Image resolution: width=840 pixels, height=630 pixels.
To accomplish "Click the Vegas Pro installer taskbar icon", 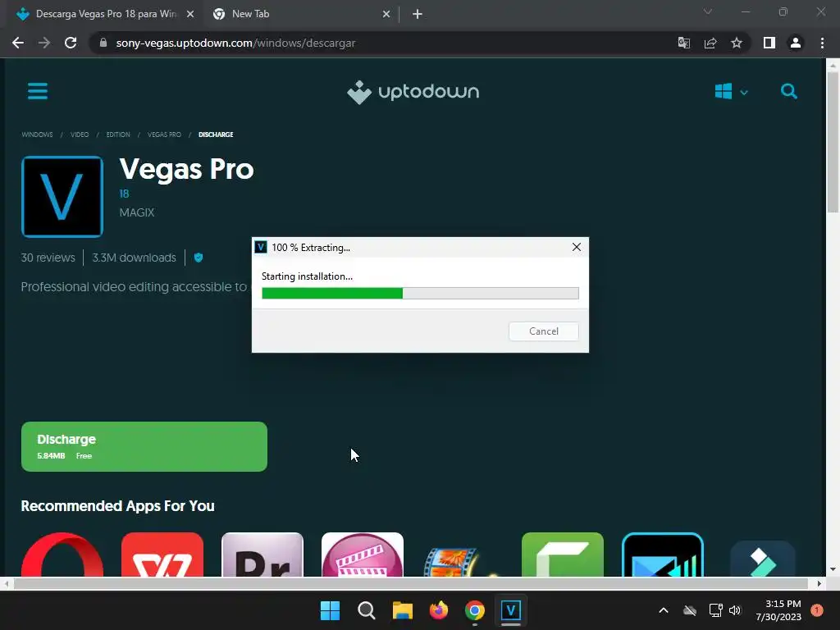I will (511, 610).
